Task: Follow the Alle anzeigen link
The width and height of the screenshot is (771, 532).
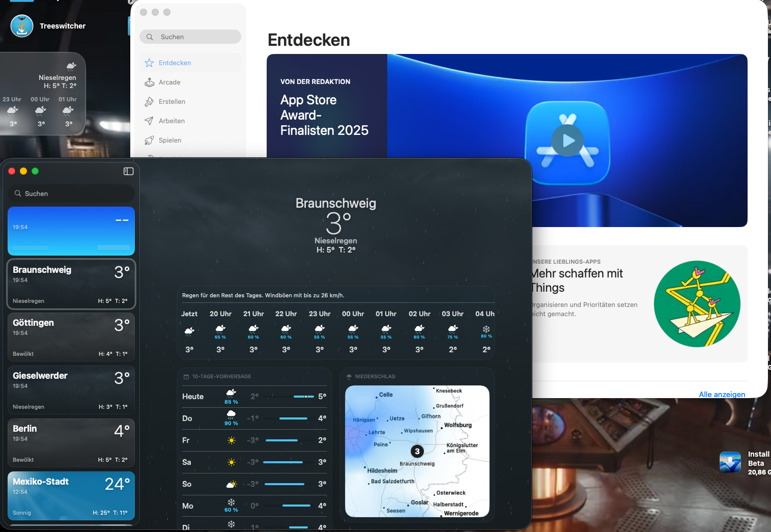Action: (x=722, y=394)
